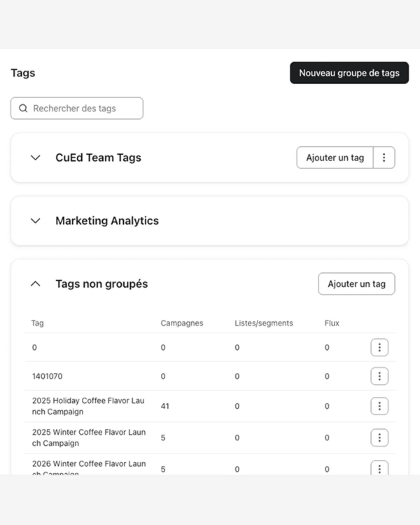Viewport: 420px width, 525px height.
Task: Select the CuEd Team Tags title
Action: click(x=98, y=157)
